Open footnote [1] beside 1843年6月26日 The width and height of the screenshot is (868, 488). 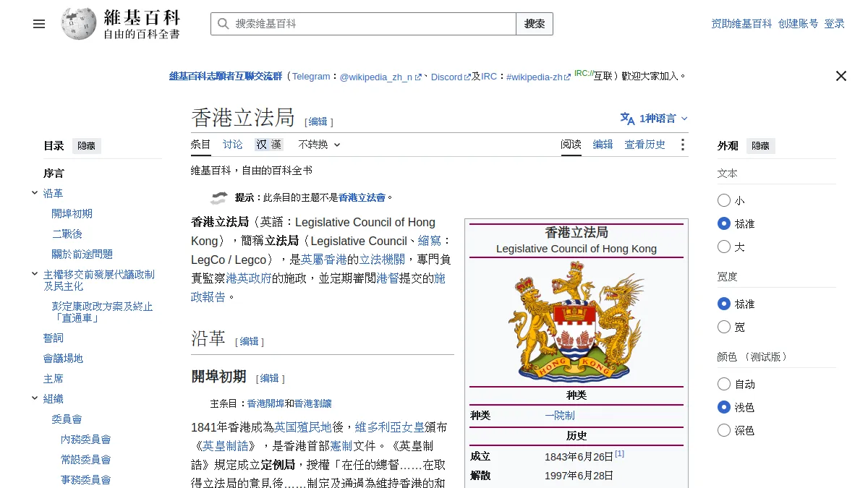(x=620, y=454)
